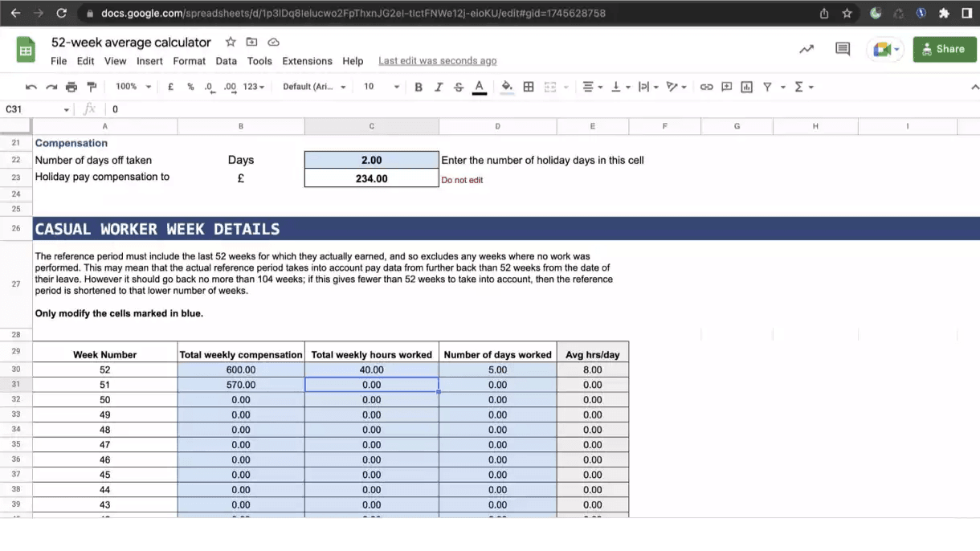Undo the last action in toolbar
Image resolution: width=980 pixels, height=551 pixels.
(31, 87)
